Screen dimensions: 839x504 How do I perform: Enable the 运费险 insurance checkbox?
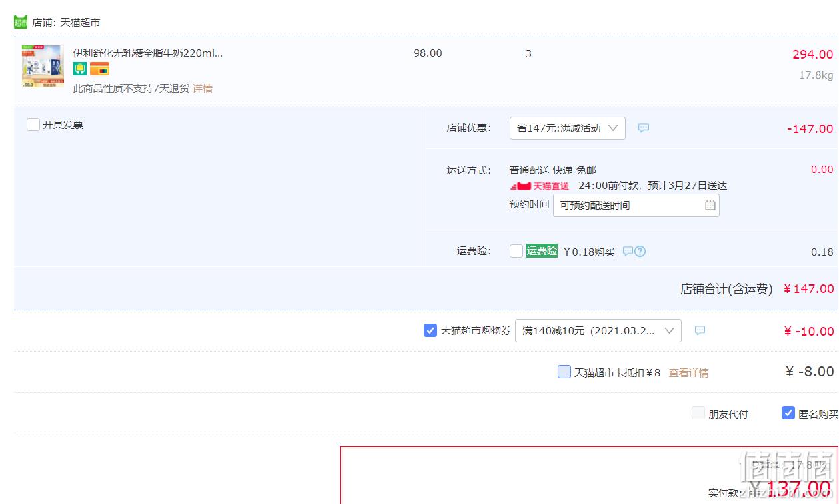coord(516,251)
